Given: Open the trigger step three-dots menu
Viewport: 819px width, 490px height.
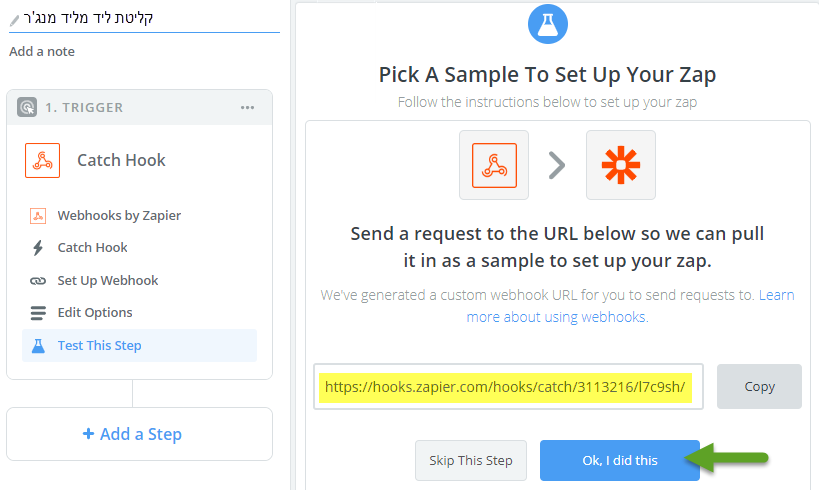Looking at the screenshot, I should (x=247, y=108).
